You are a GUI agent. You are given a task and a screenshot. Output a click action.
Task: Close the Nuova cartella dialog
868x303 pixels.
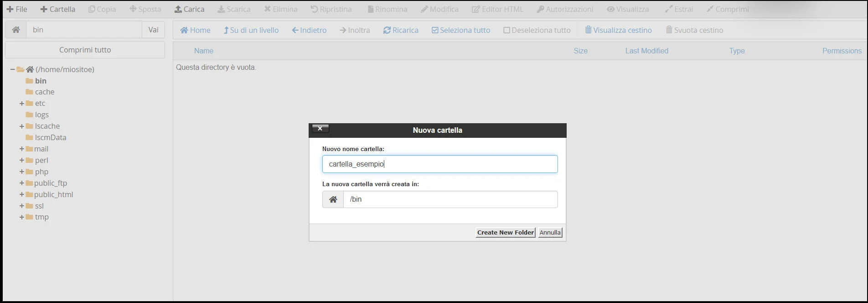[x=320, y=129]
